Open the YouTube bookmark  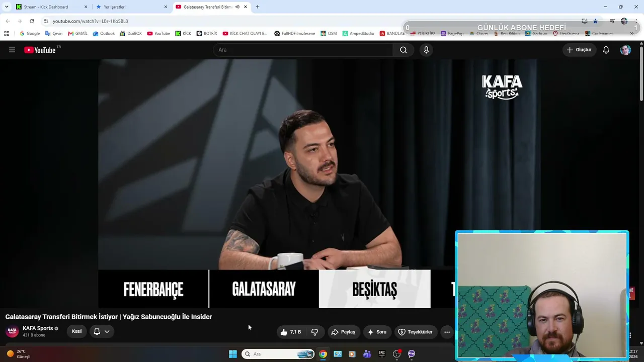pyautogui.click(x=158, y=34)
